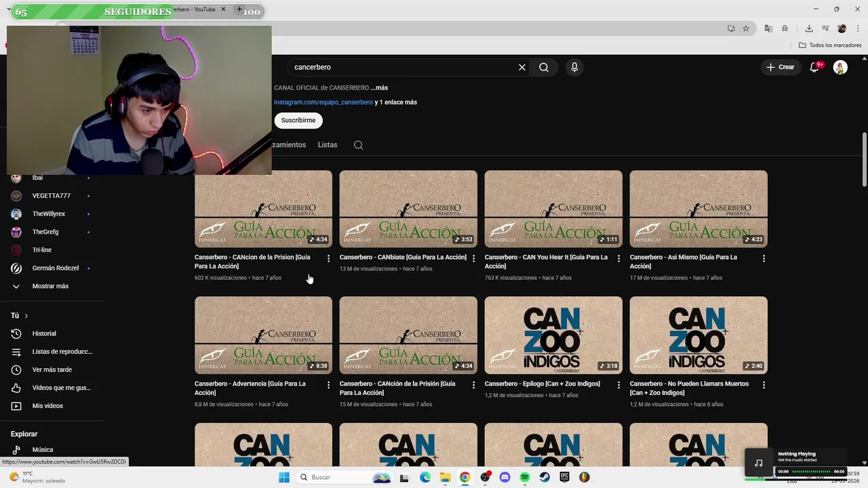Open the 'y 1 enlace más' links
Image resolution: width=868 pixels, height=488 pixels.
pos(396,102)
